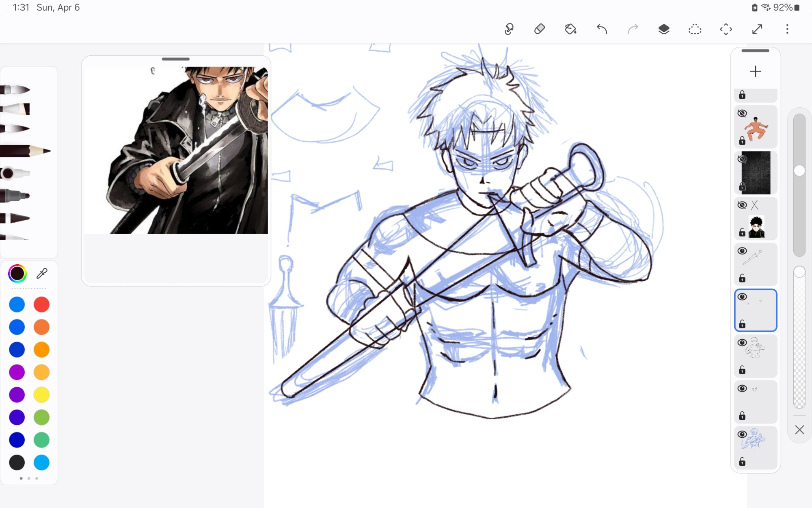Toggle lock on orange figure layer

click(742, 141)
